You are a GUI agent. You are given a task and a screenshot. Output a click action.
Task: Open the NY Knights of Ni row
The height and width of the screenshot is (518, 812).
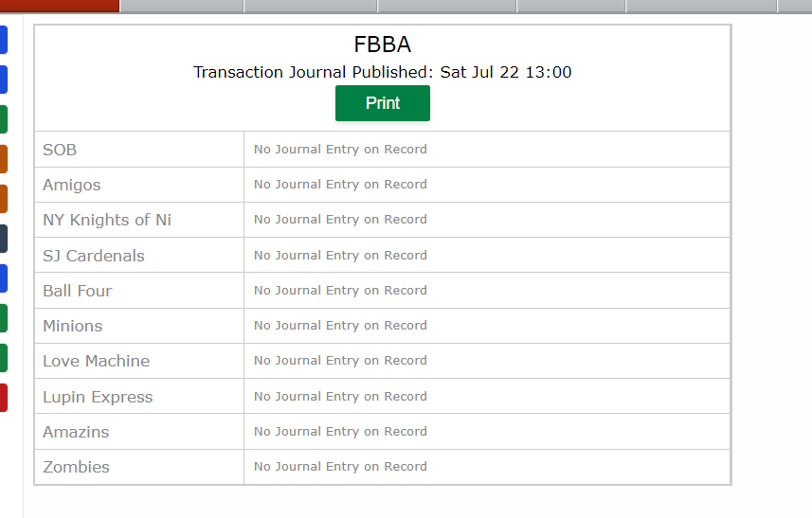pos(382,220)
